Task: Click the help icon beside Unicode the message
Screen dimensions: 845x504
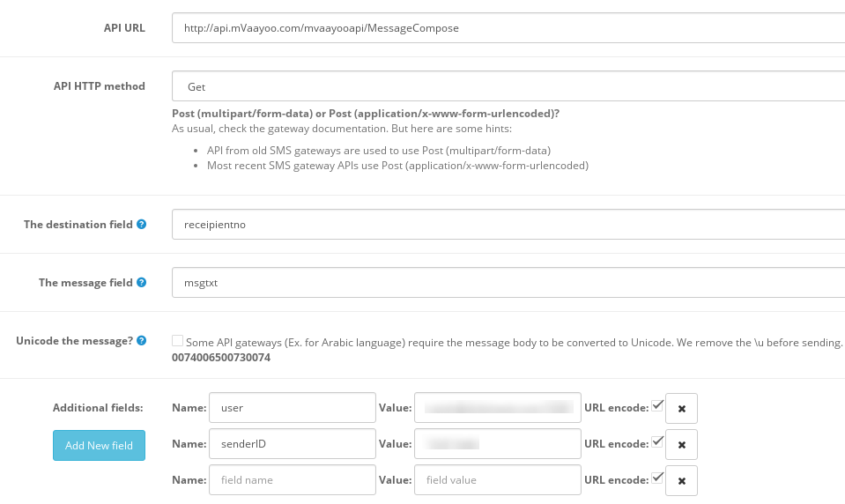Action: pos(142,341)
